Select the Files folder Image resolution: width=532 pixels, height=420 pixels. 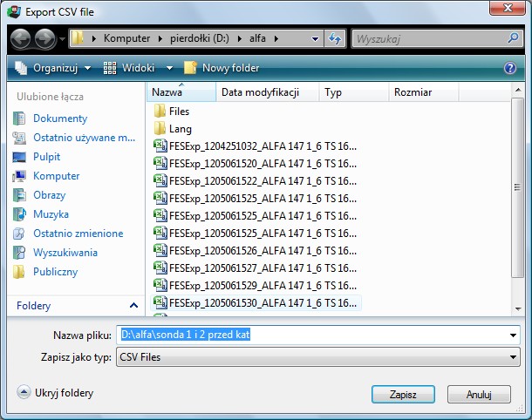171,112
